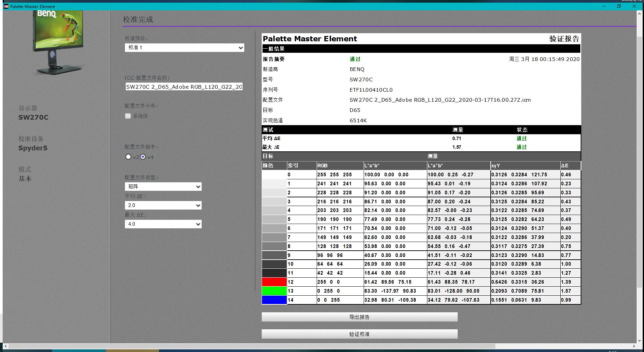The height and width of the screenshot is (352, 644).
Task: Select the v4 profile version radio button
Action: [x=143, y=157]
